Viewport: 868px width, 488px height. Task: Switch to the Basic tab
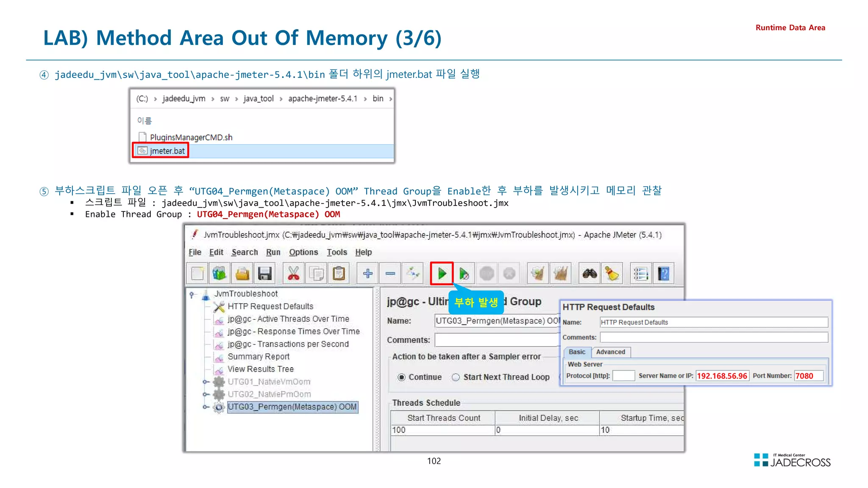coord(577,352)
